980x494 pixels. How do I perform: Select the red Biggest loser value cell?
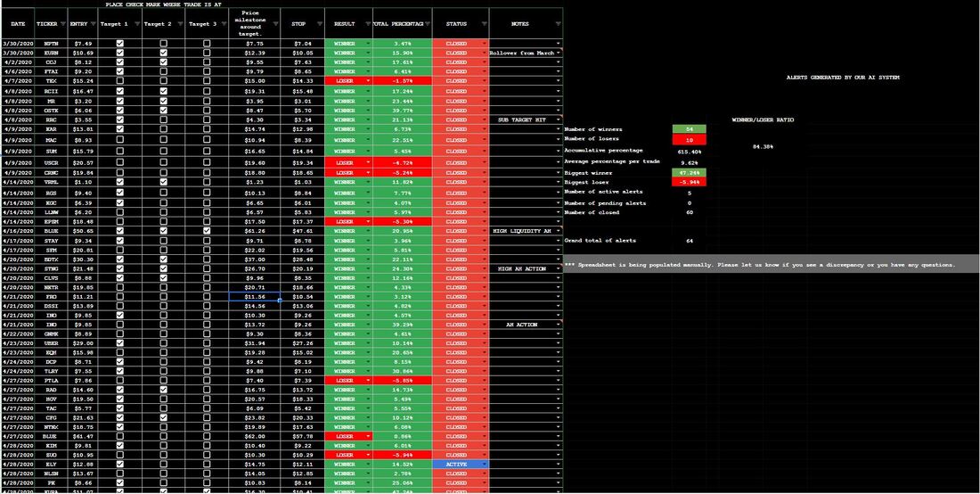(689, 181)
